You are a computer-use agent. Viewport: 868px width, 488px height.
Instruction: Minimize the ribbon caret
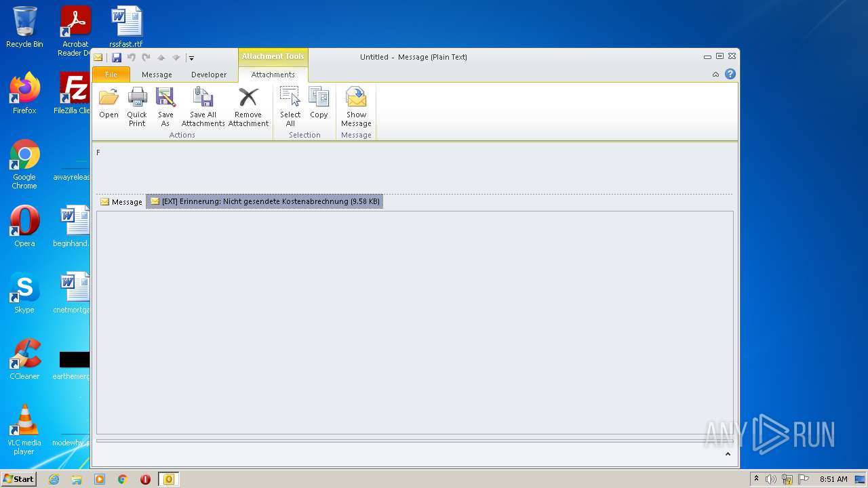pos(715,75)
